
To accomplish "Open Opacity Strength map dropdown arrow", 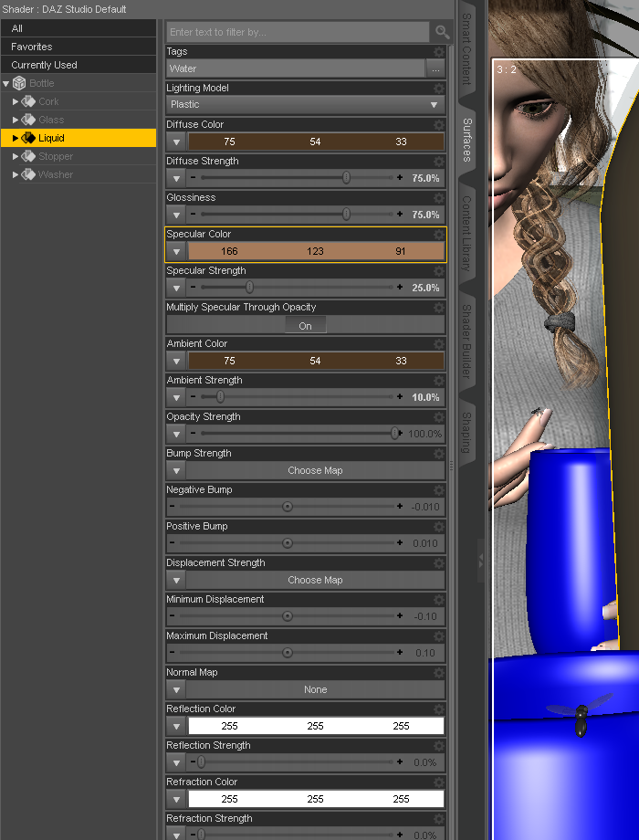I will (176, 434).
